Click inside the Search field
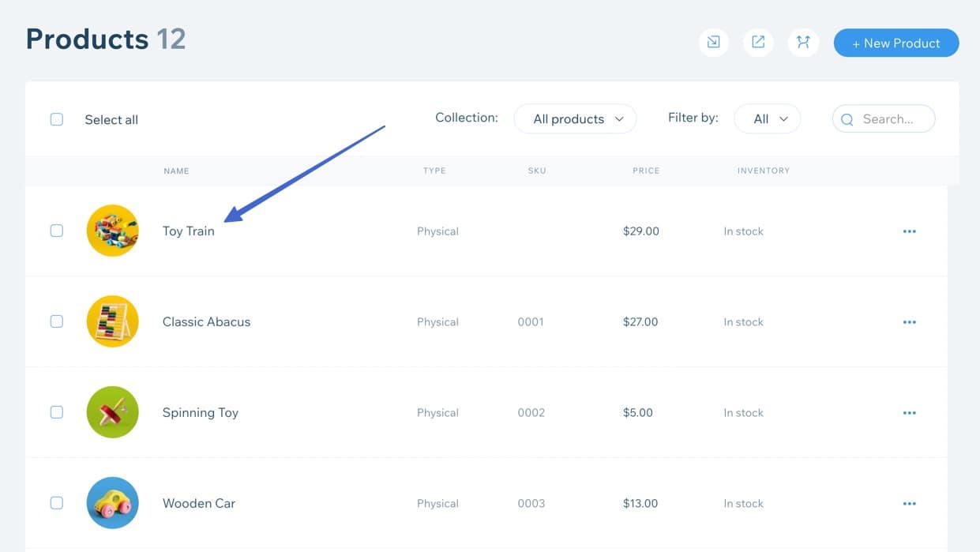Viewport: 980px width, 552px height. click(888, 118)
